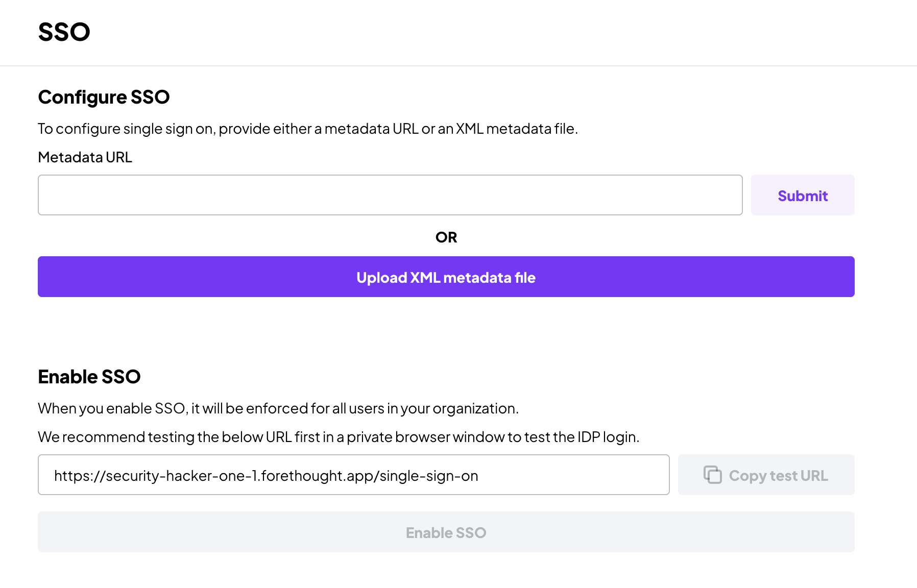Click the copy icon beside Copy test URL
The height and width of the screenshot is (588, 917).
point(712,475)
